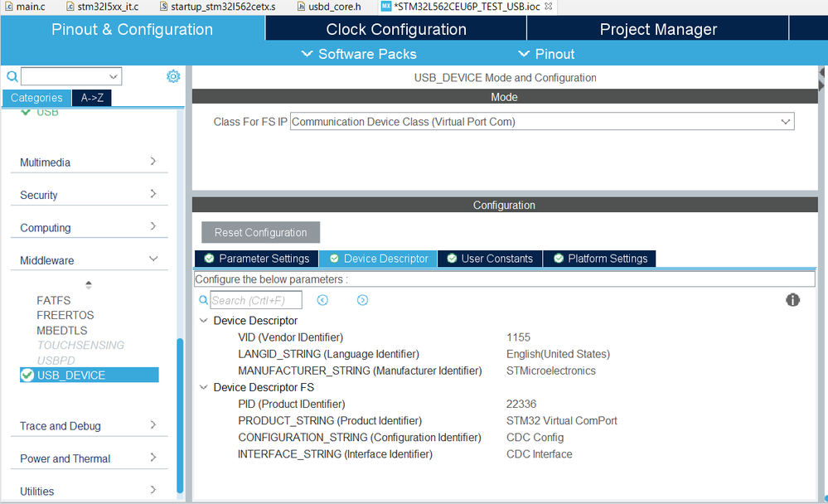
Task: Open User Constants tab
Action: coord(490,259)
